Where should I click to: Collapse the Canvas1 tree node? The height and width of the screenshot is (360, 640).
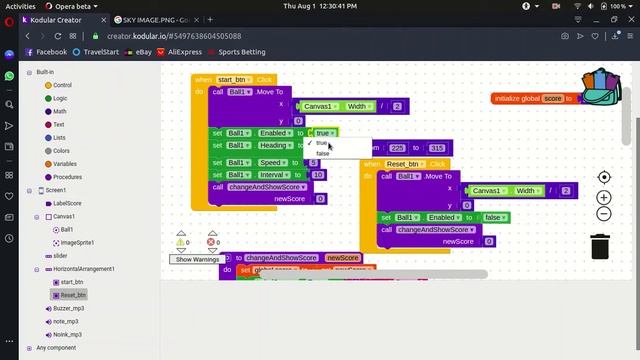tap(36, 217)
